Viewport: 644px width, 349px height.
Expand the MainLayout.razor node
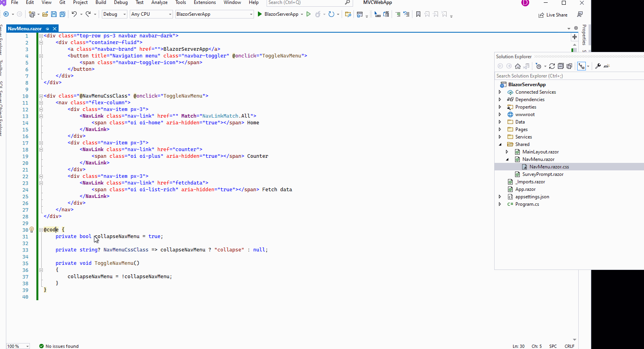point(507,152)
